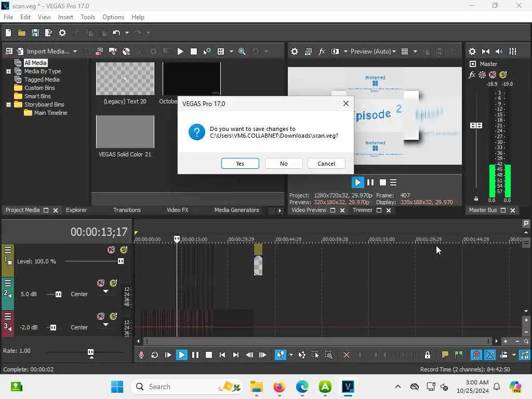The image size is (532, 399).
Task: Click Master Bus mixer faders icon
Action: [513, 51]
